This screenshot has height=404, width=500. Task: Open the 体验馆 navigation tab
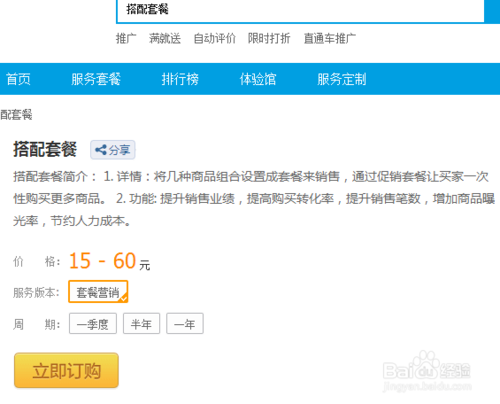point(258,79)
